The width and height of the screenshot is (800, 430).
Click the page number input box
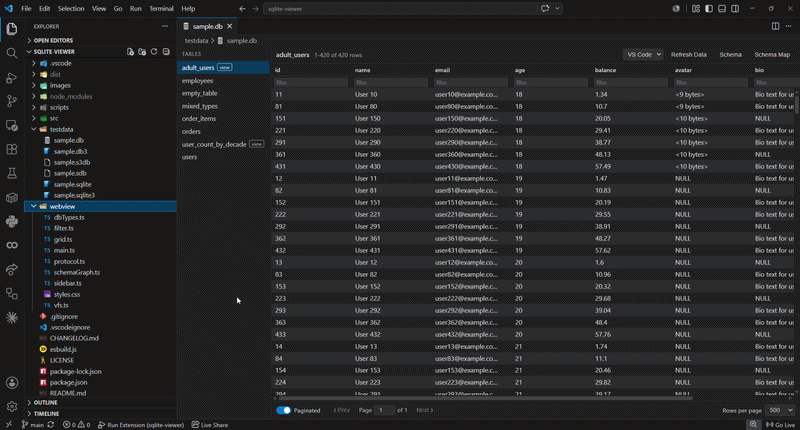click(385, 410)
